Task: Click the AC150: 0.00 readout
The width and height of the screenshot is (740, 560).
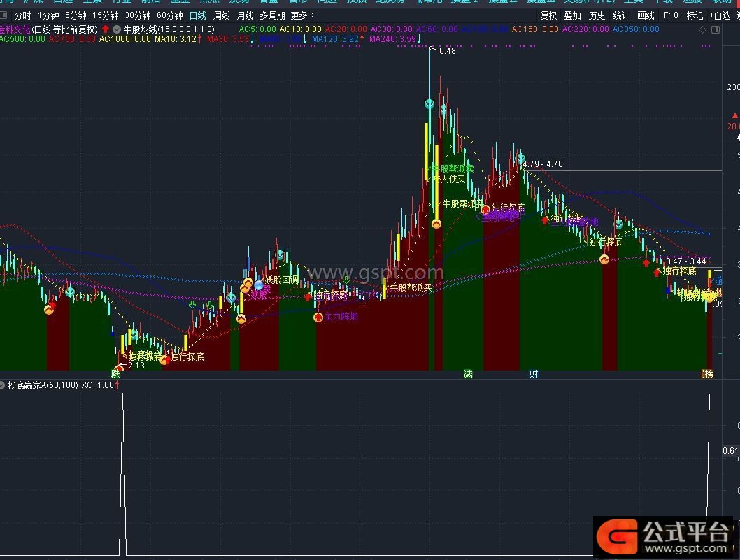Action: 534,29
